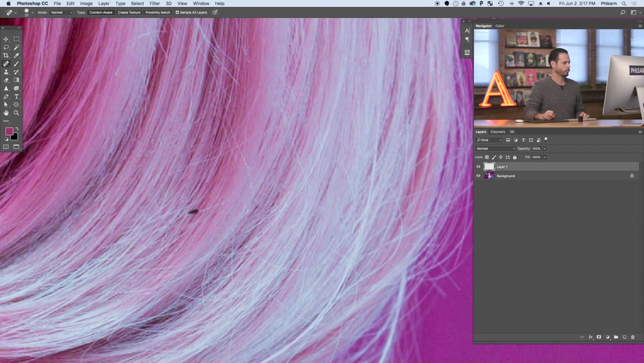Select the Ellipse shape tool
This screenshot has width=644, height=363.
[17, 105]
